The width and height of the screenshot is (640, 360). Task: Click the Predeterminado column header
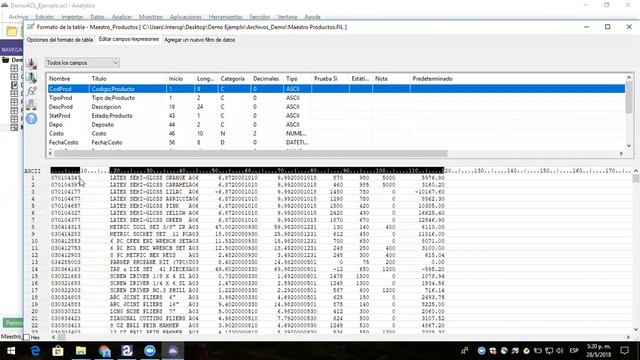coord(432,79)
